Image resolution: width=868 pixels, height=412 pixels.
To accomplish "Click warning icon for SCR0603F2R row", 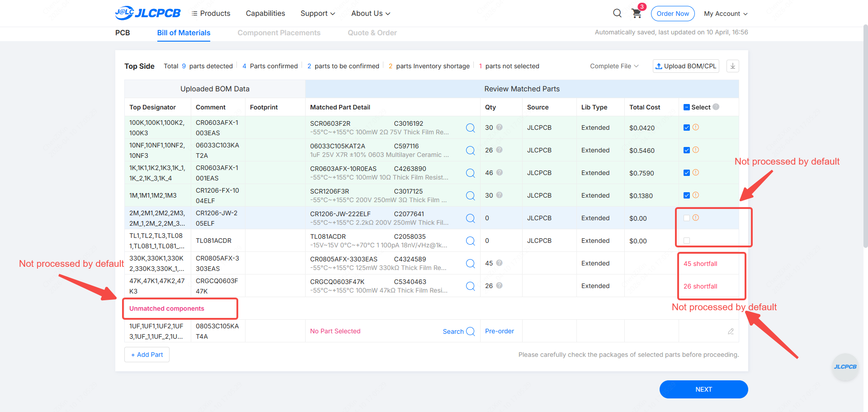I will coord(696,127).
